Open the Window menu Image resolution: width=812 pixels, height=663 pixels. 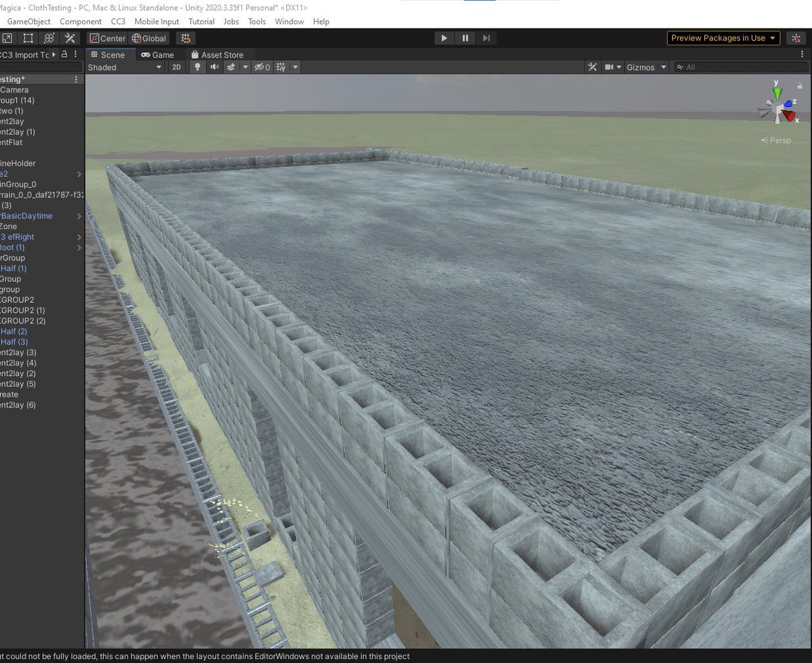point(289,22)
